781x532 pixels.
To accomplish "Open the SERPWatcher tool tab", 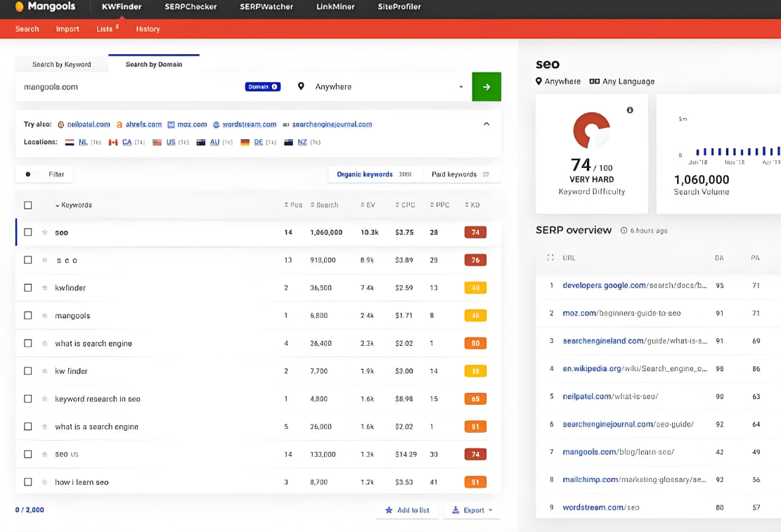I will point(266,6).
